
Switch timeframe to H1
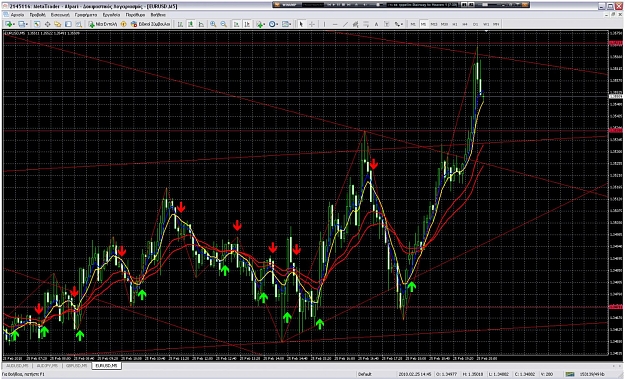pyautogui.click(x=454, y=24)
